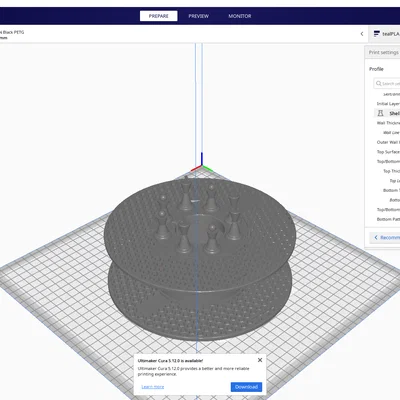Screen dimensions: 400x400
Task: Click the Shell category icon
Action: point(380,113)
